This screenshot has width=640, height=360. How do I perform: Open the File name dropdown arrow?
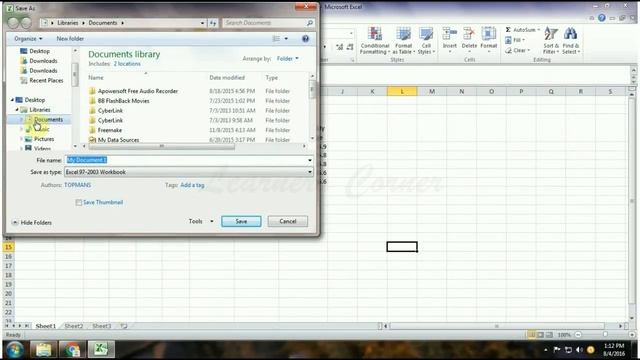(310, 160)
